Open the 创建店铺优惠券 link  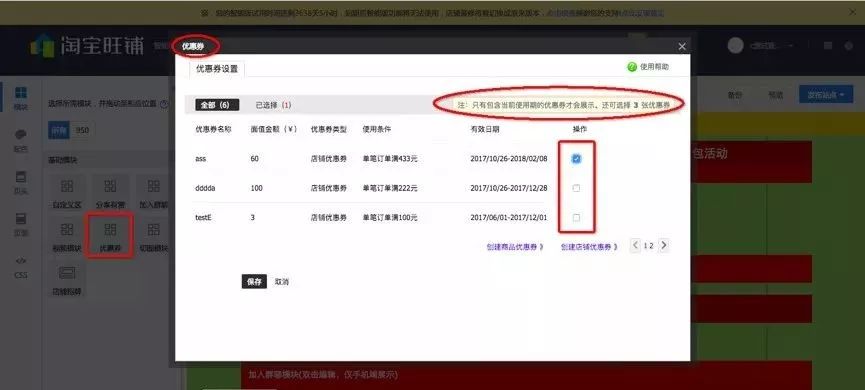click(589, 247)
